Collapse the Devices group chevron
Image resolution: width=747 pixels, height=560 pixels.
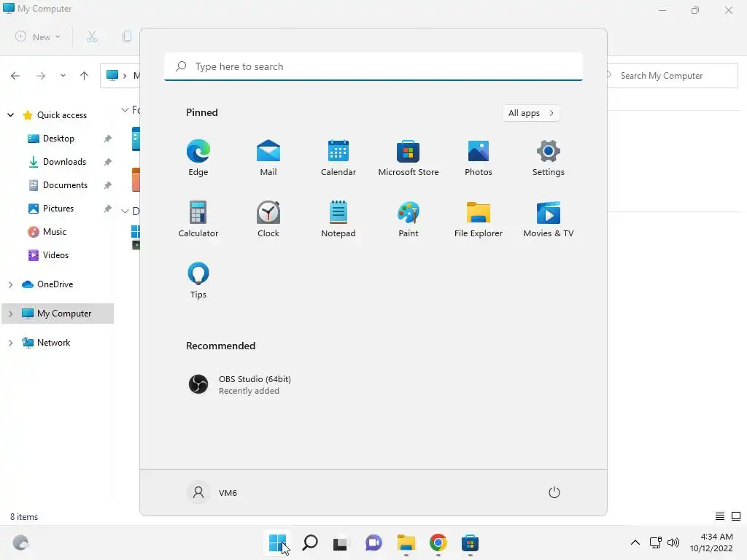click(125, 211)
